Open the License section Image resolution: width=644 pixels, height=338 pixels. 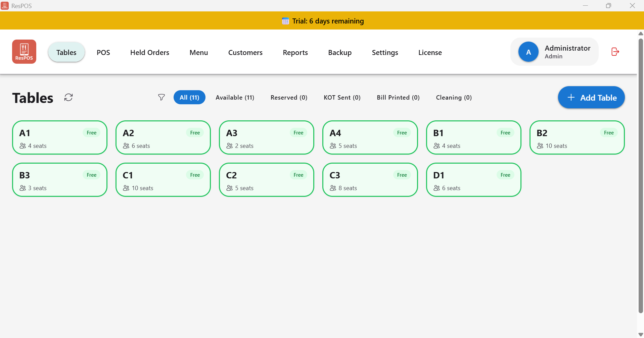pyautogui.click(x=430, y=52)
